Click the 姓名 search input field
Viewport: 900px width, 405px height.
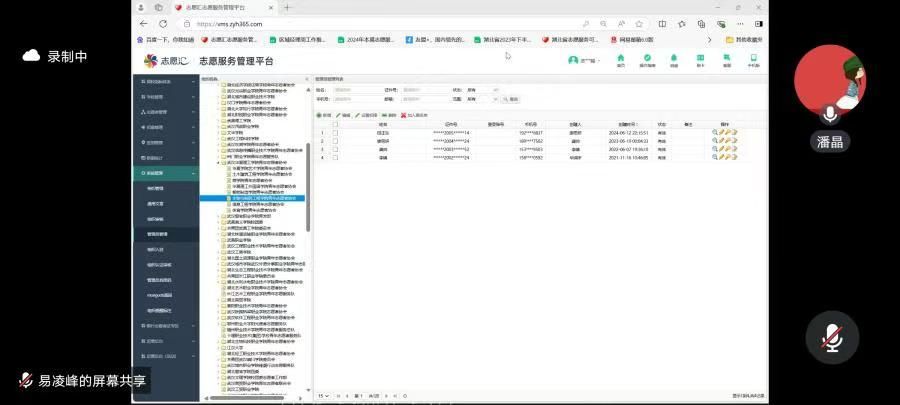pyautogui.click(x=354, y=89)
